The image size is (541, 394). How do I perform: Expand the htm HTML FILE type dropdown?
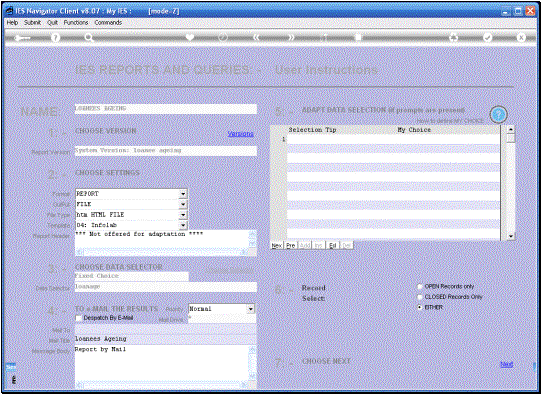(x=183, y=215)
